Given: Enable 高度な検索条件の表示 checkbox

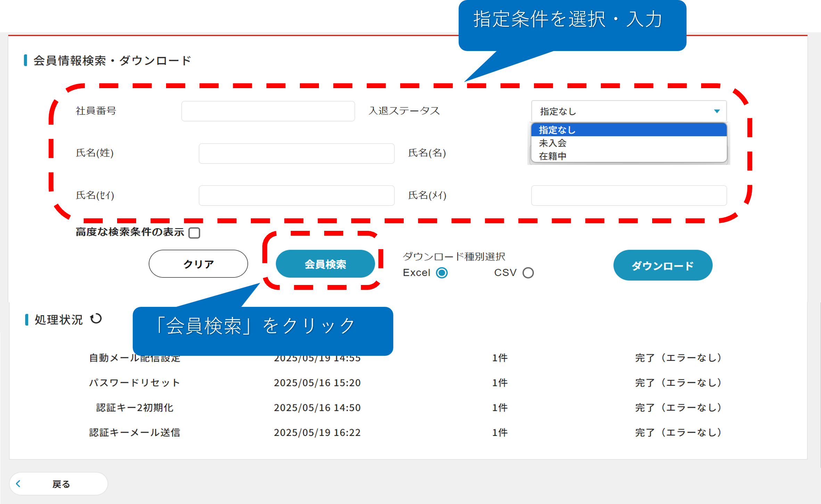Looking at the screenshot, I should point(194,233).
